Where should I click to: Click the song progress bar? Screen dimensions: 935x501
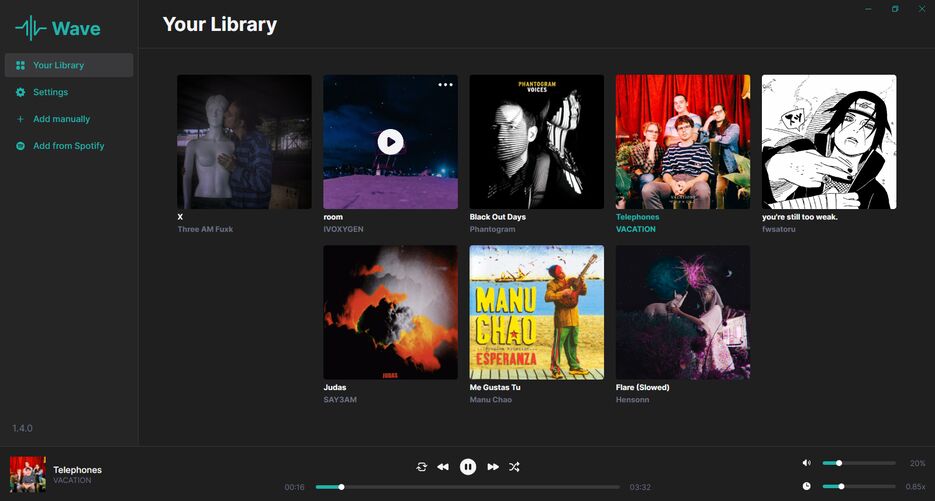(468, 487)
